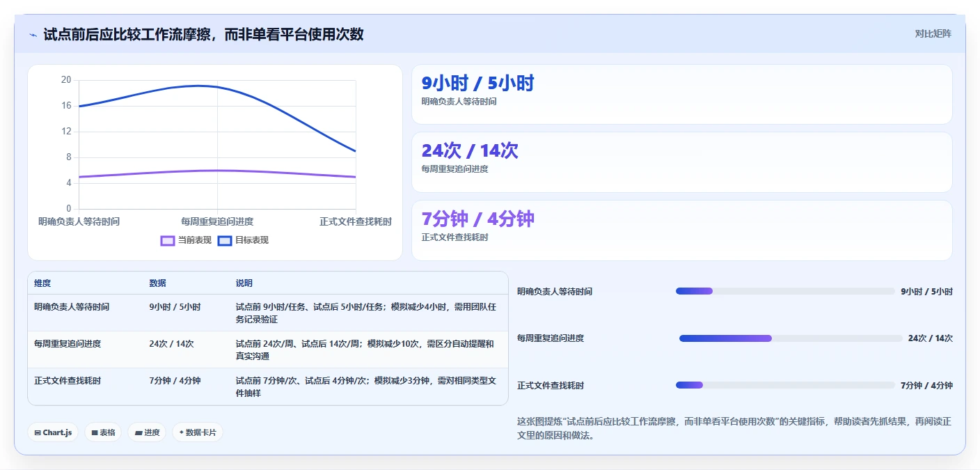Select the 9小时 / 5小时 data card value
The width and height of the screenshot is (980, 470).
(477, 84)
